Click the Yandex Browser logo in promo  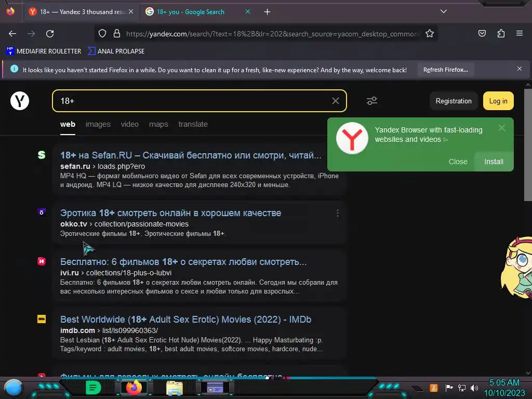[352, 138]
